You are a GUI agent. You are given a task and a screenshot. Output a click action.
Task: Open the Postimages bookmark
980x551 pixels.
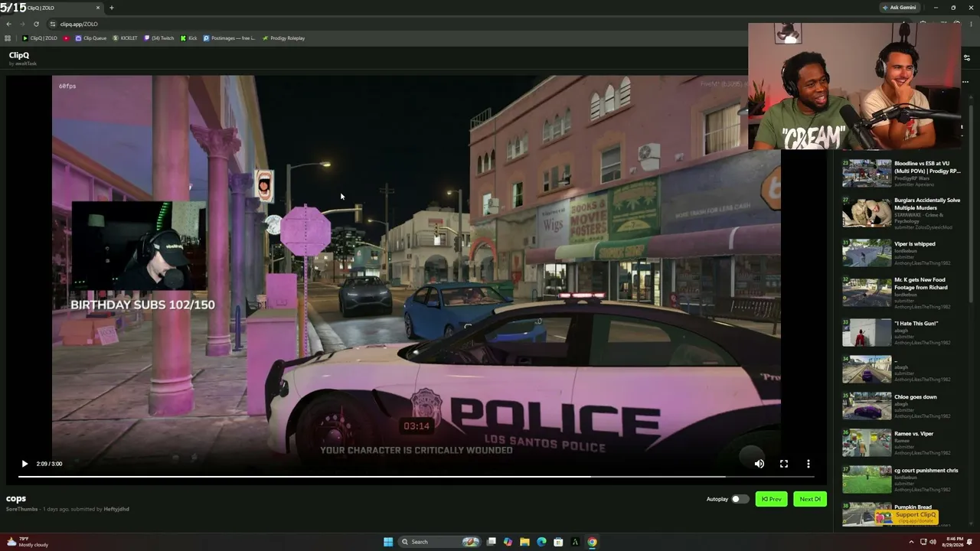[x=229, y=38]
